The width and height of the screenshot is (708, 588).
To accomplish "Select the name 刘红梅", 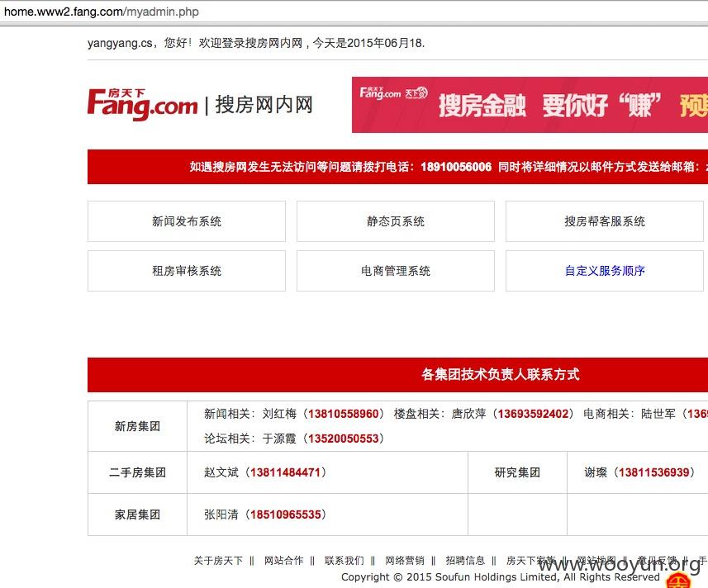I will pos(279,414).
